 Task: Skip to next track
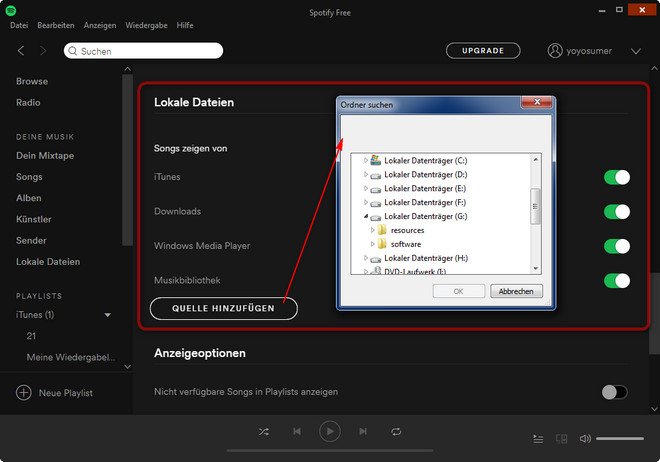(x=363, y=431)
